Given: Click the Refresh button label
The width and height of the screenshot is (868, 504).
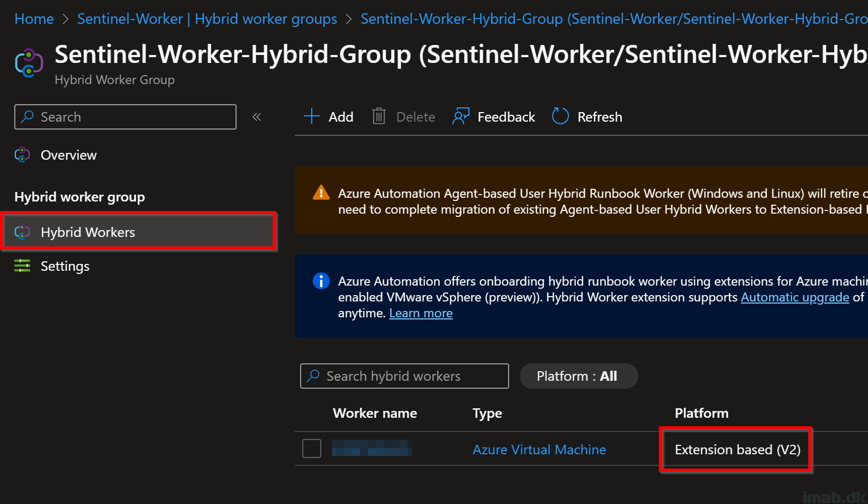Looking at the screenshot, I should (x=600, y=117).
